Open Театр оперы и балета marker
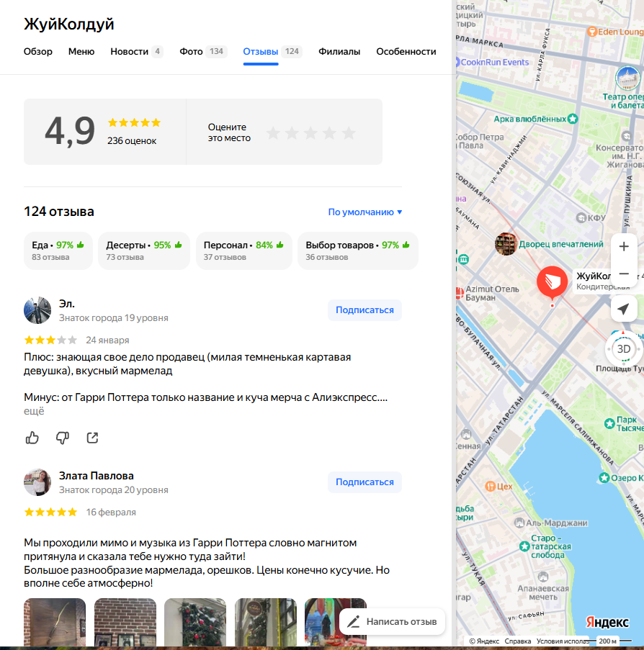The image size is (644, 650). coord(627,78)
